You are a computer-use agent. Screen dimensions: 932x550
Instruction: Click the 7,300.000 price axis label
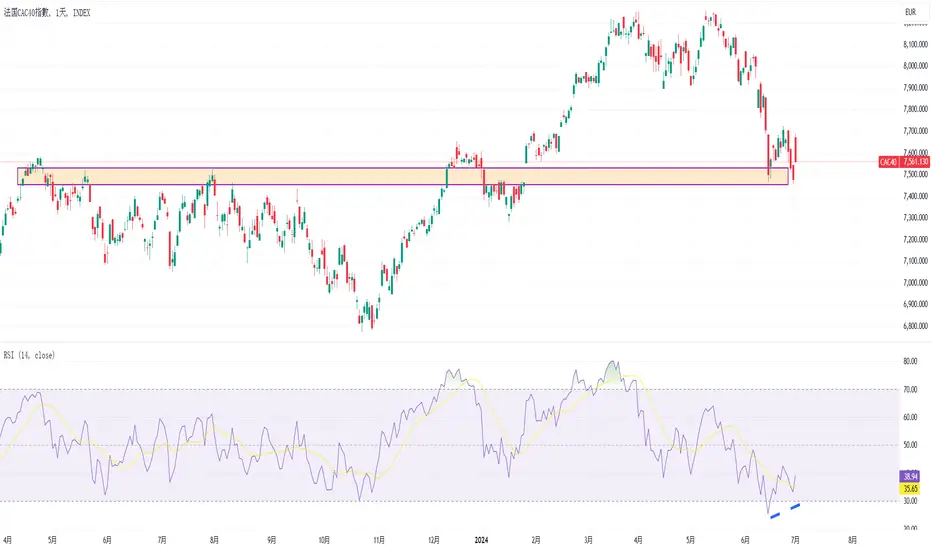pos(915,218)
